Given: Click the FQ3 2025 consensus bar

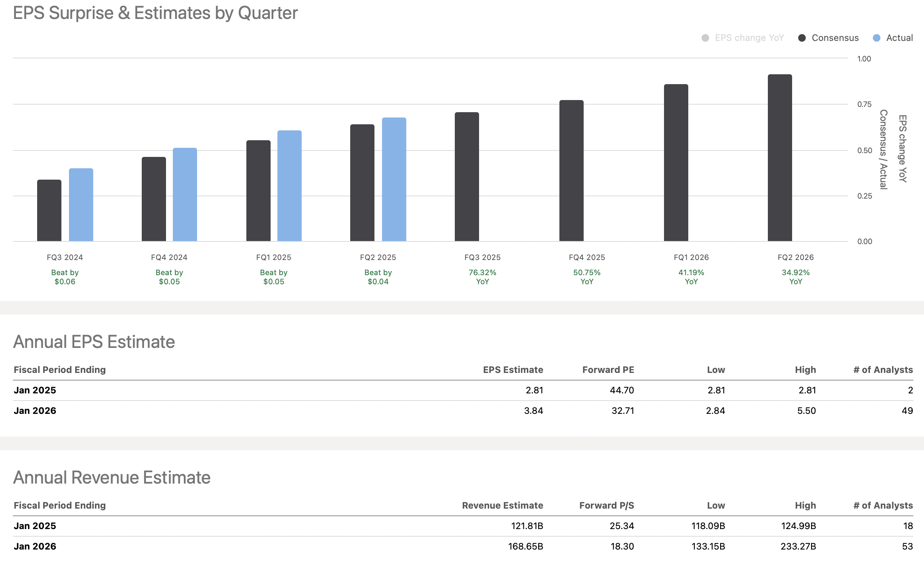Looking at the screenshot, I should (467, 177).
